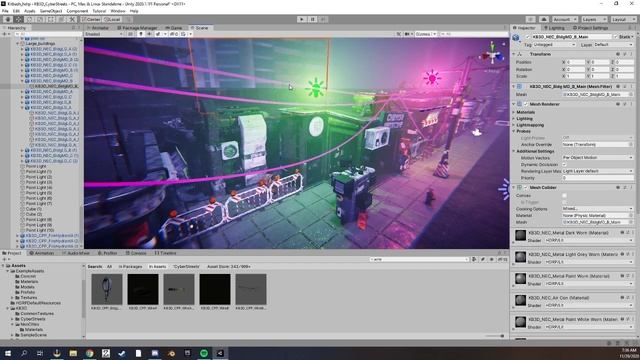The image size is (640, 360).
Task: Toggle the Convex checkbox
Action: click(564, 196)
